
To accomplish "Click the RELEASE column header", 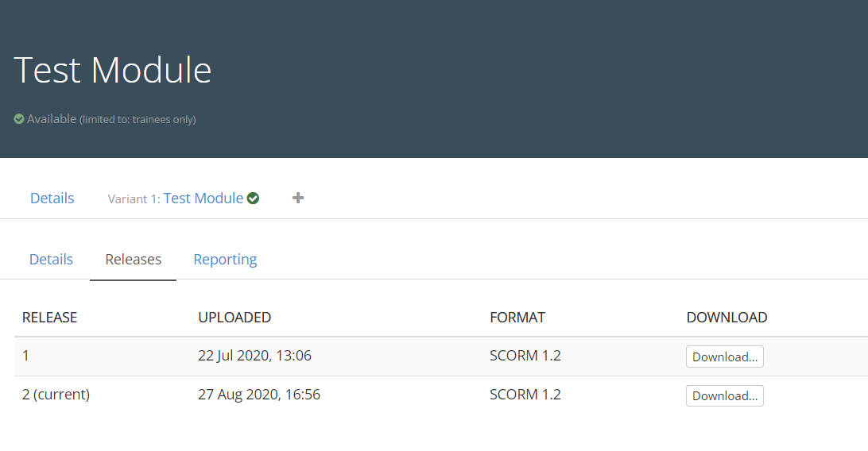I will [49, 318].
